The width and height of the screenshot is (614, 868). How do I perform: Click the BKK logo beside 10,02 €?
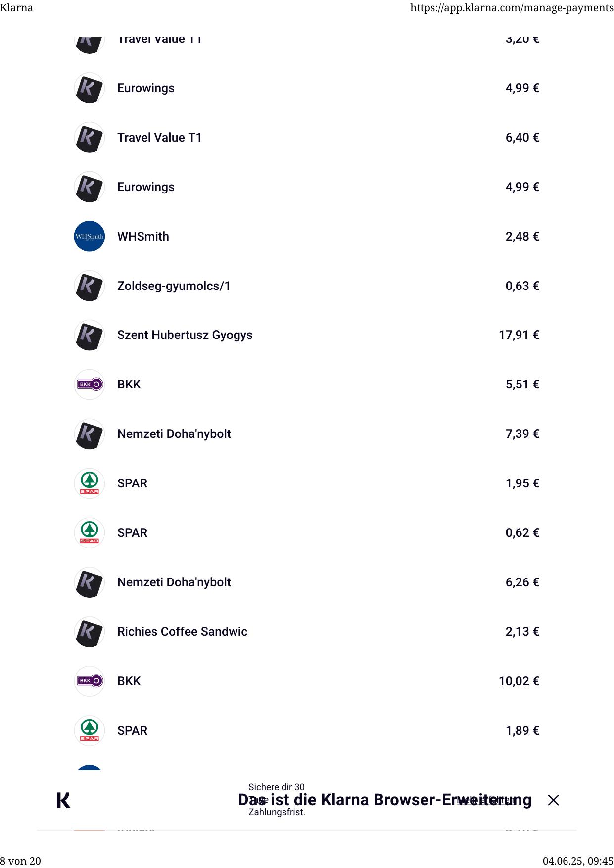[90, 681]
